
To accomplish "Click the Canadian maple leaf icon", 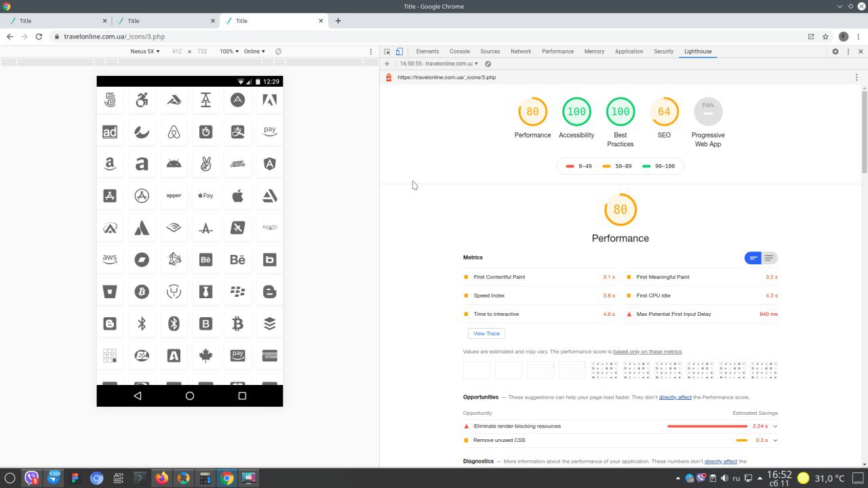I will click(205, 356).
